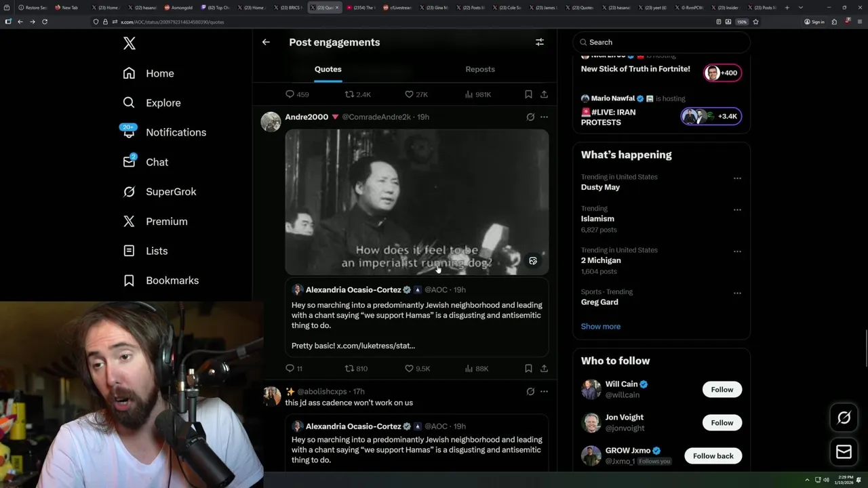Switch to the Quotes tab
868x488 pixels.
coord(328,69)
